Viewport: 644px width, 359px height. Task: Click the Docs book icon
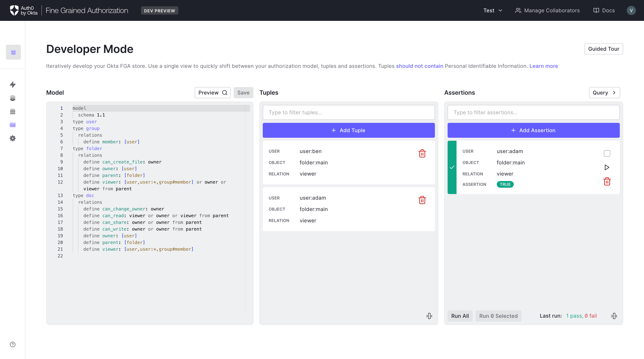coord(596,10)
